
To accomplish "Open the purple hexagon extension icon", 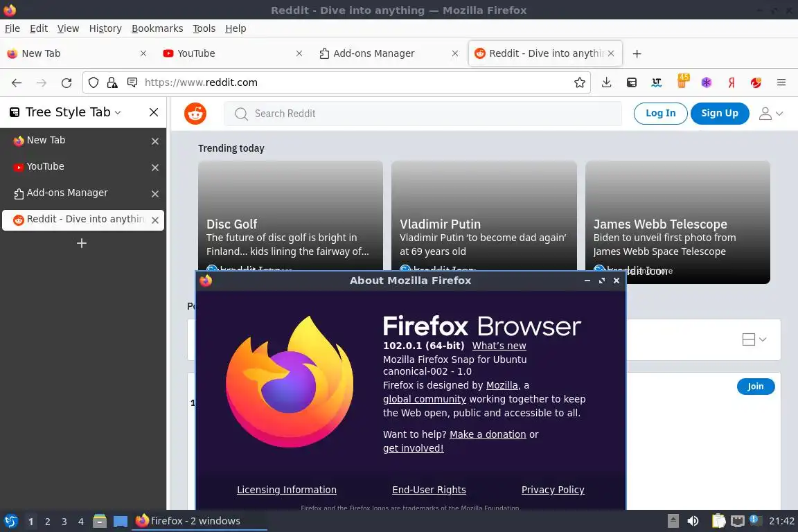I will (x=707, y=82).
